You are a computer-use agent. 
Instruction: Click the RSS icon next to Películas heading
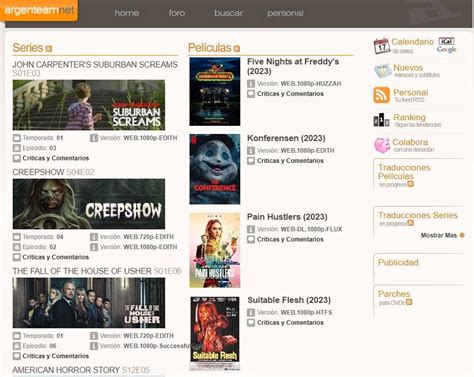(x=237, y=49)
